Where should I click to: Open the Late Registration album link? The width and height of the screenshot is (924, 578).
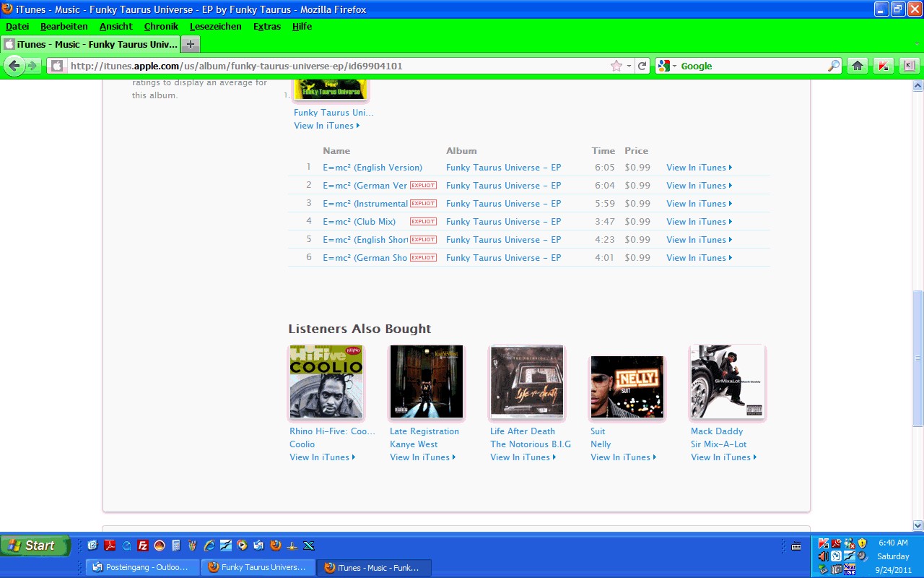(424, 431)
